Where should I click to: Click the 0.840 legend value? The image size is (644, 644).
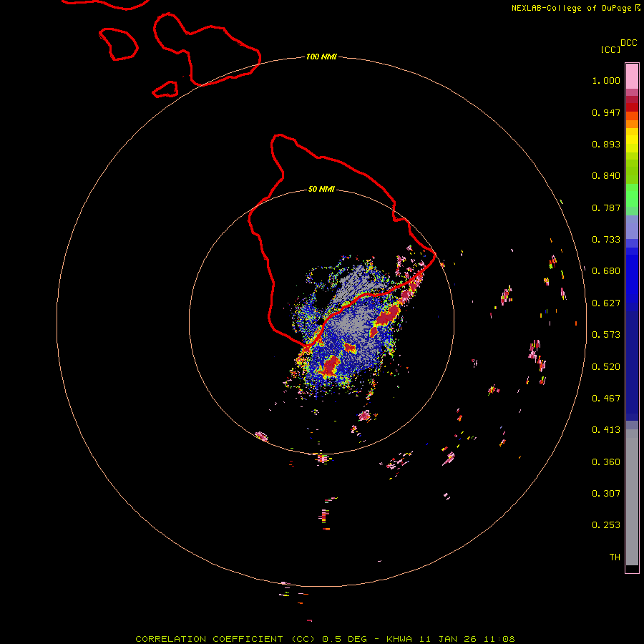pos(606,176)
